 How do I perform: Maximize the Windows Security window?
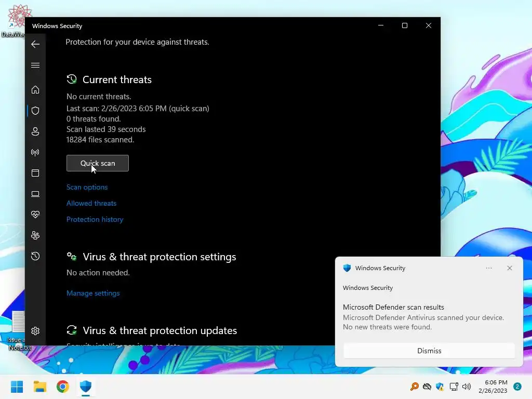pyautogui.click(x=404, y=25)
